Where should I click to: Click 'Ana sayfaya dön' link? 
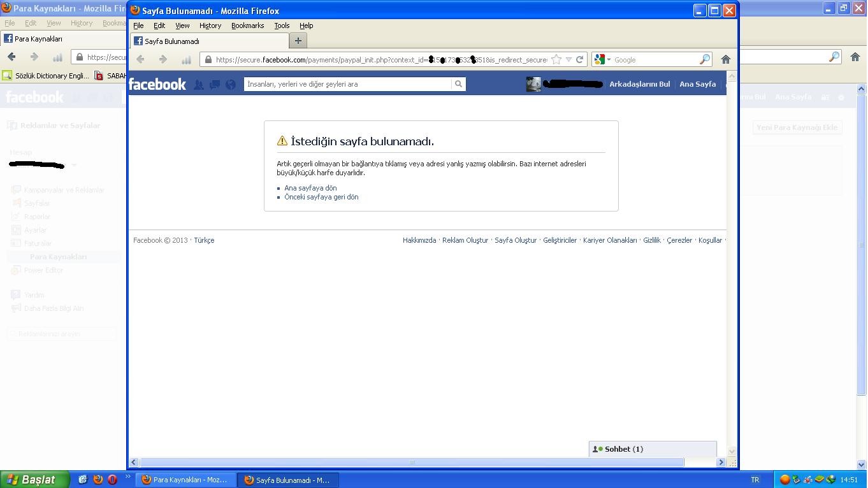click(x=310, y=188)
